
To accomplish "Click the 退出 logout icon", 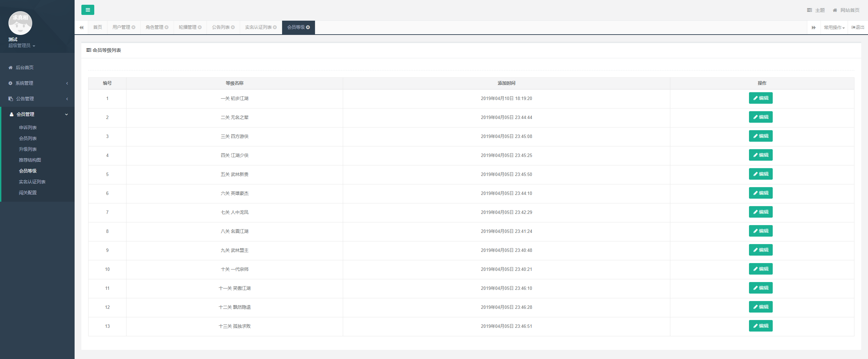I will [x=857, y=27].
